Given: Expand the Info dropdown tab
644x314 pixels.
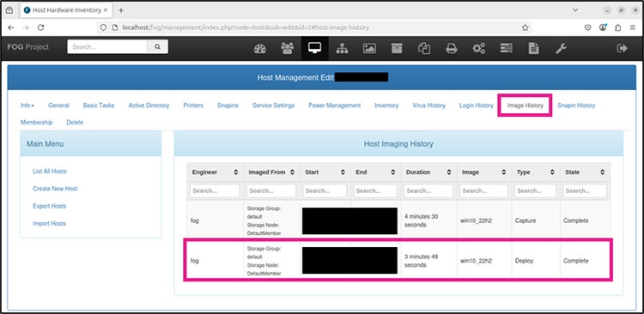Looking at the screenshot, I should 27,106.
